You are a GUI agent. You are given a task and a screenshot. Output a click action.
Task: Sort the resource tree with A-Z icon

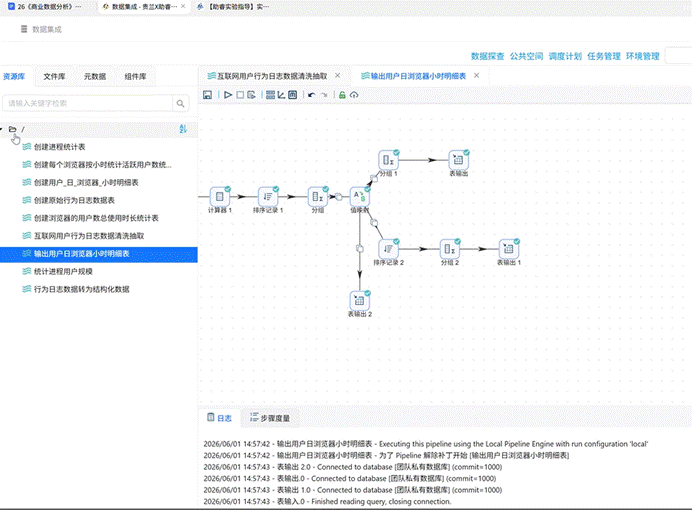coord(183,129)
